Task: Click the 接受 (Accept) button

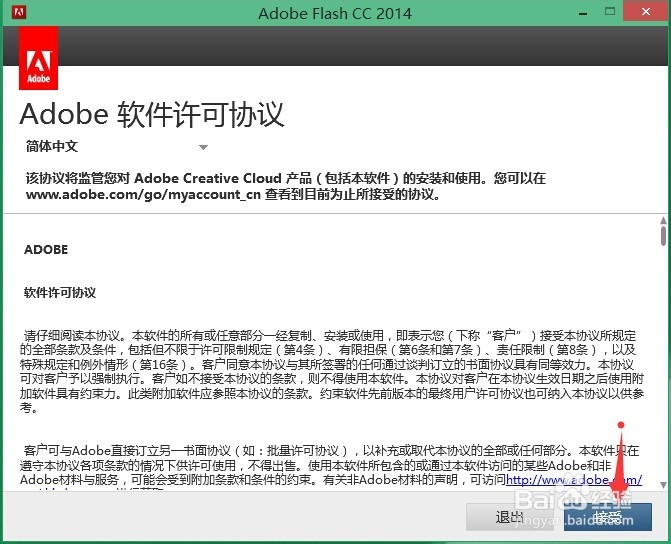Action: pos(608,517)
